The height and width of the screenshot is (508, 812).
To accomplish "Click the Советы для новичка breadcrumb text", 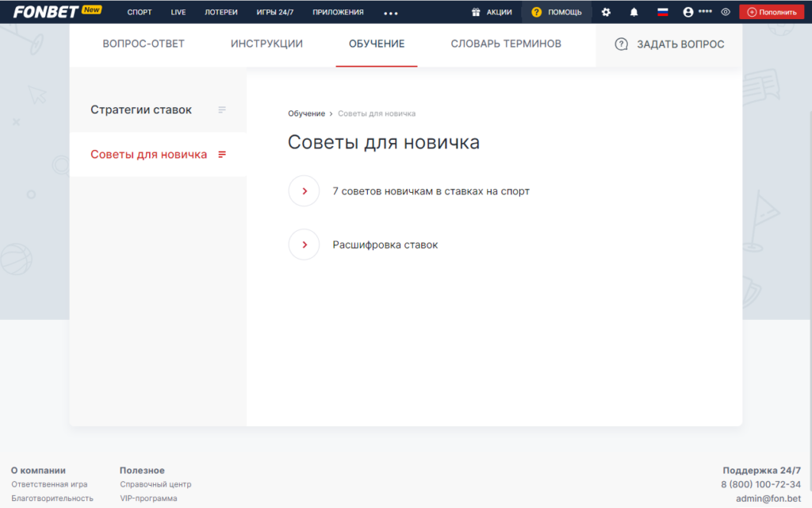I will (377, 114).
